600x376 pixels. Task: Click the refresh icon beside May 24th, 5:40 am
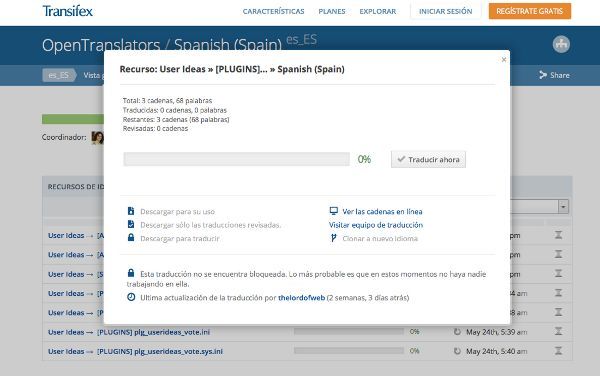pos(457,351)
